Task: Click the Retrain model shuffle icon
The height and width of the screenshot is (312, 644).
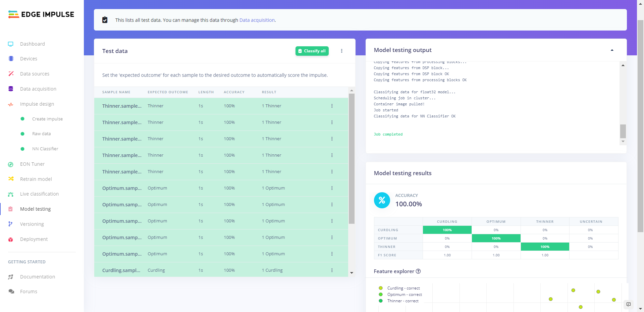Action: click(x=11, y=179)
